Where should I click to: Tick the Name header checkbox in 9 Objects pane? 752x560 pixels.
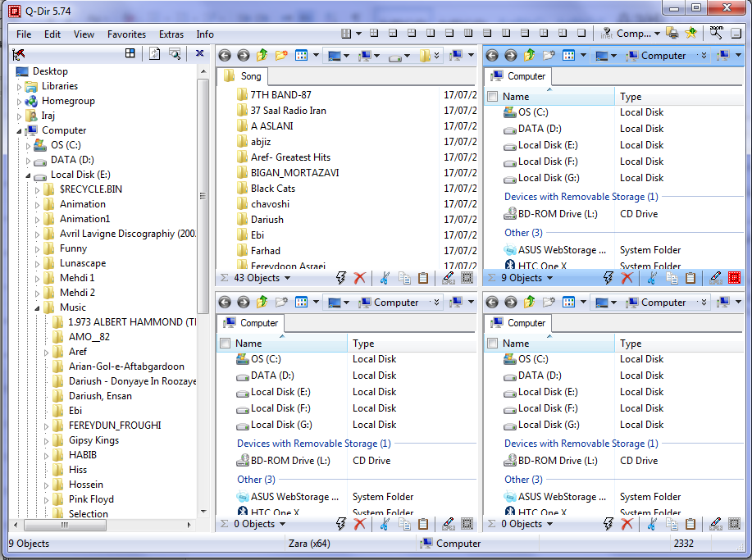coord(492,97)
